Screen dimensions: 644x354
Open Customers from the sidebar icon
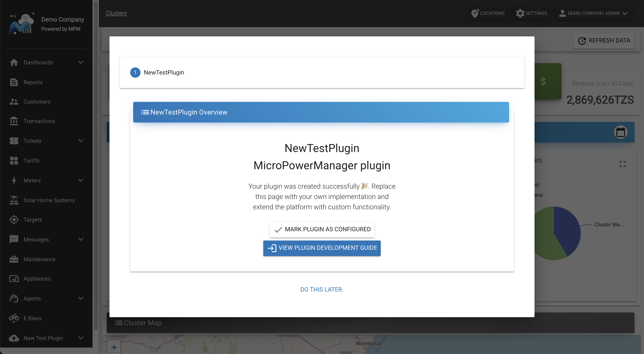coord(14,101)
